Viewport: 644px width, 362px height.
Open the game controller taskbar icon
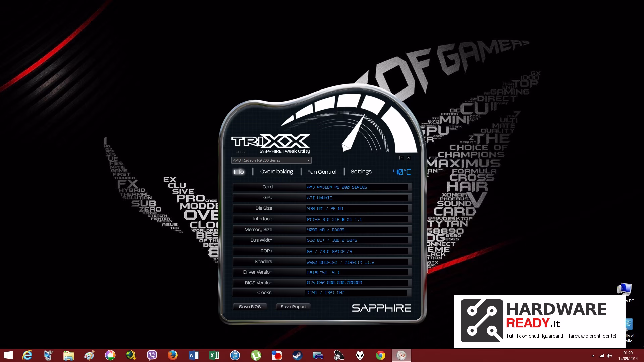318,355
